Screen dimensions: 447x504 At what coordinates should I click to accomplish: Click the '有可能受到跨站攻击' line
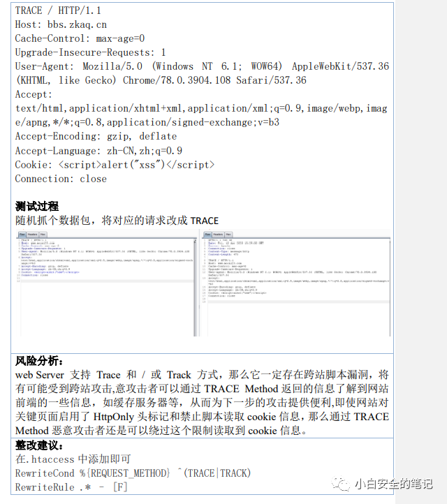pos(202,389)
